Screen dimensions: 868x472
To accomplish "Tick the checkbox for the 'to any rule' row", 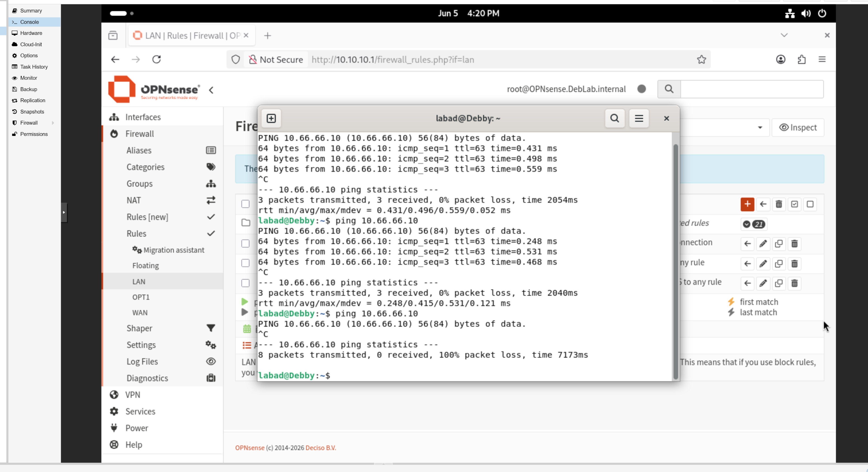I will click(x=245, y=283).
